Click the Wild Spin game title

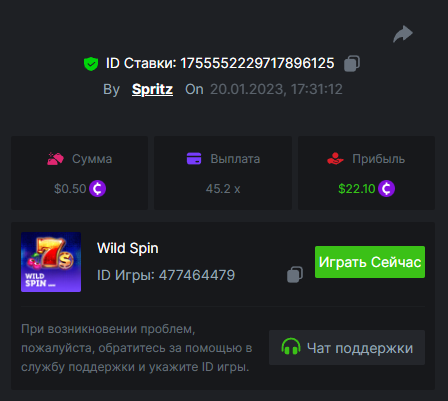point(128,248)
